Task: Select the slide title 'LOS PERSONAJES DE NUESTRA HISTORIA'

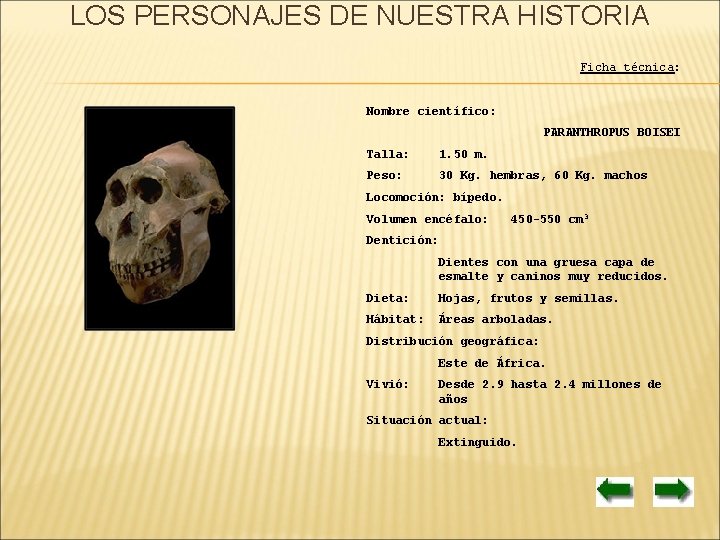Action: (360, 15)
